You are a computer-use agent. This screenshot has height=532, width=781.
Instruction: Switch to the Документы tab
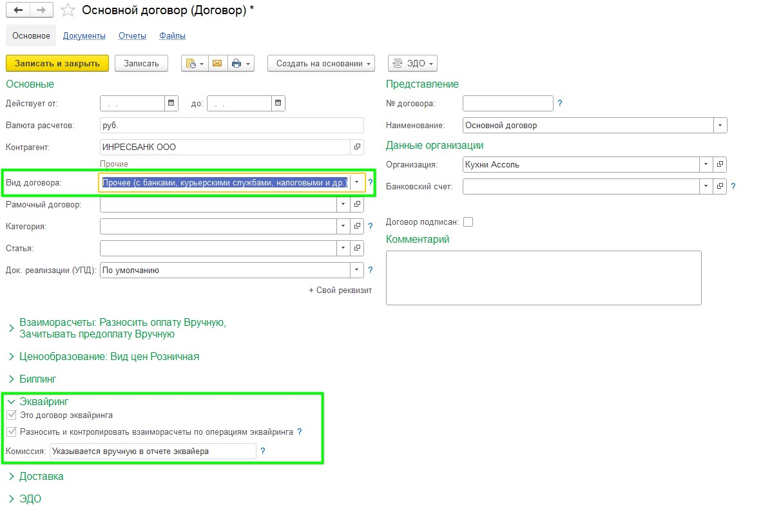[x=84, y=36]
